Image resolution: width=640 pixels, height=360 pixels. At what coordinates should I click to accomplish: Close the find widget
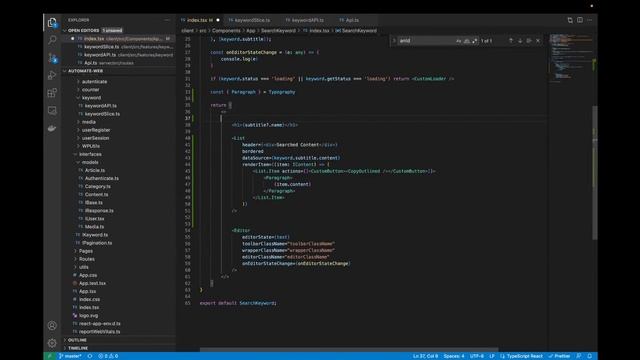[538, 41]
